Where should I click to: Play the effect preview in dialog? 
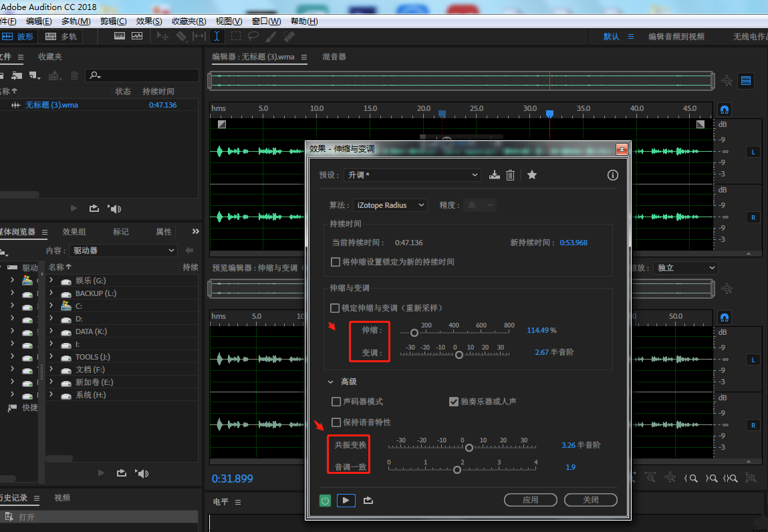[346, 500]
